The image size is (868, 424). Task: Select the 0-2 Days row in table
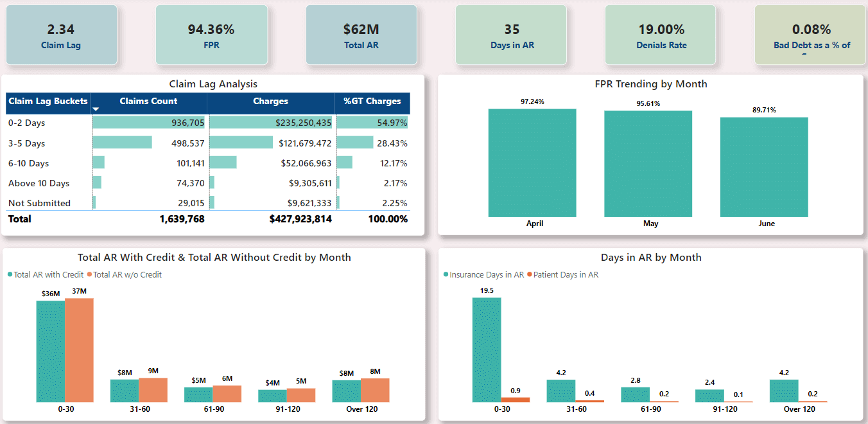27,123
